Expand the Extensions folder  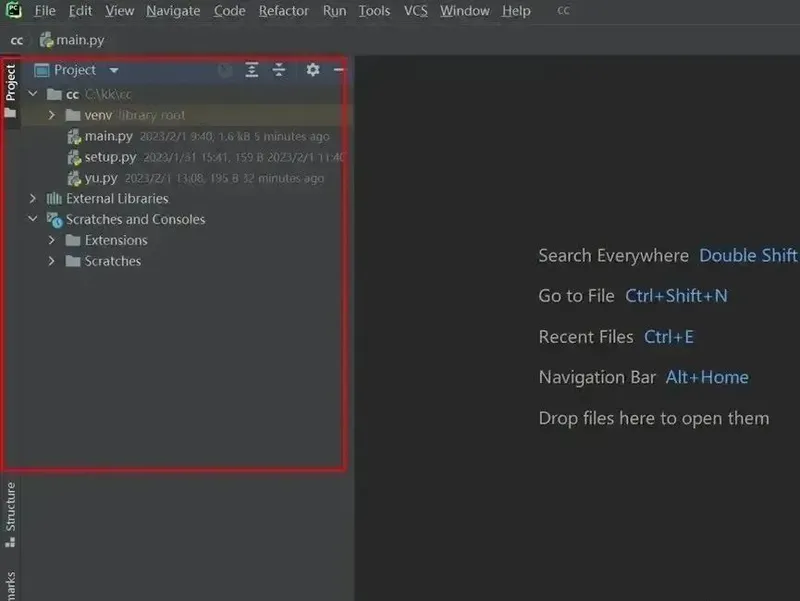point(52,241)
